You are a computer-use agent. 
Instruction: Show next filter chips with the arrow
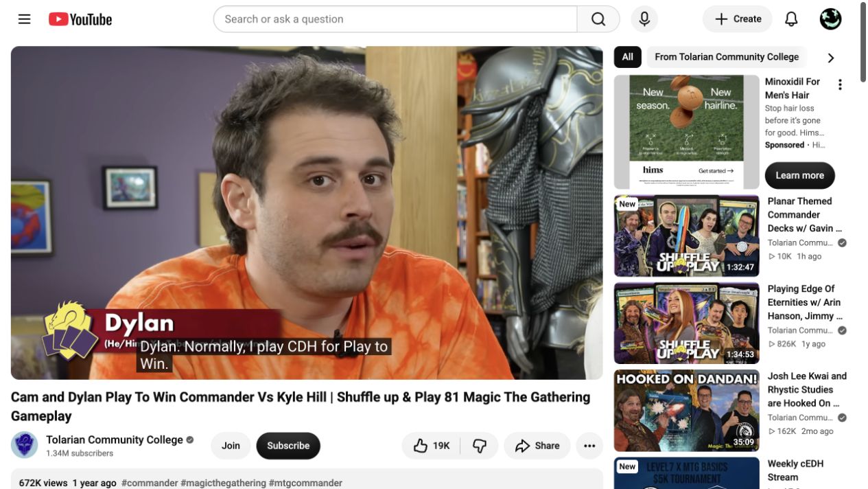click(x=831, y=58)
